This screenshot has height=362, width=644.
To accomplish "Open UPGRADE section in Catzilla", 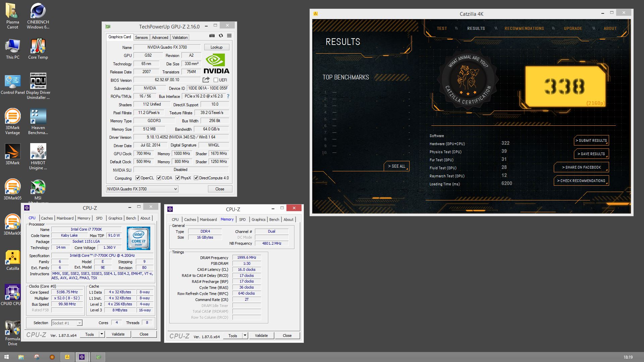I will 573,28.
